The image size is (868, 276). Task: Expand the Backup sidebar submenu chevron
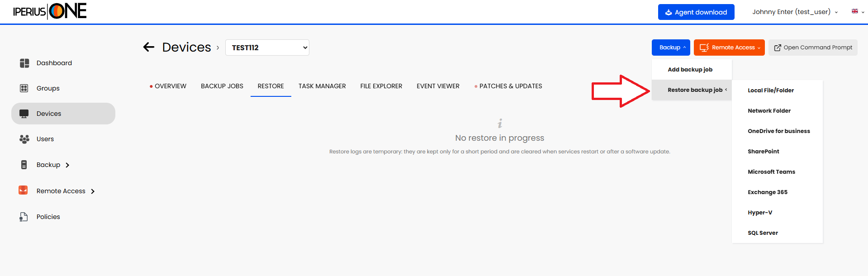coord(67,165)
